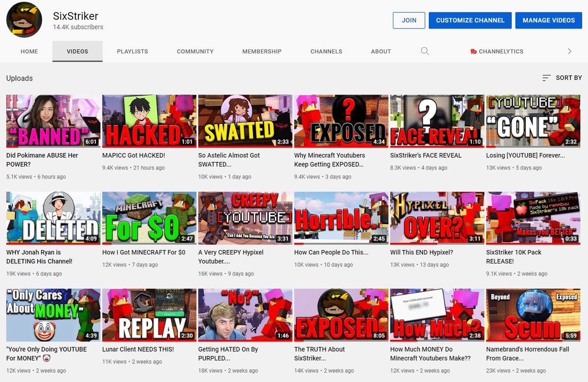588x382 pixels.
Task: Click title 'So Astelic Almost Got SWATTED...'
Action: tap(229, 160)
